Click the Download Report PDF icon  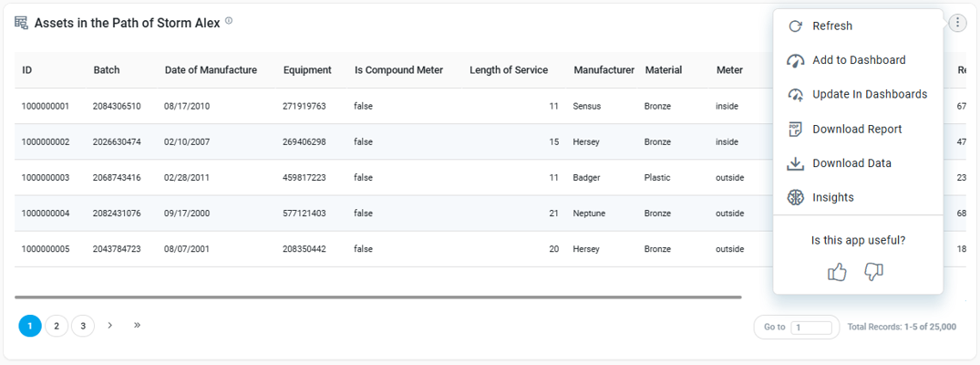click(x=795, y=129)
